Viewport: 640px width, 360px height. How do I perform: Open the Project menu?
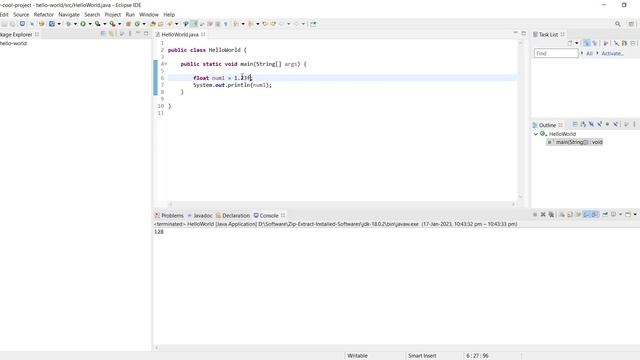pyautogui.click(x=113, y=15)
